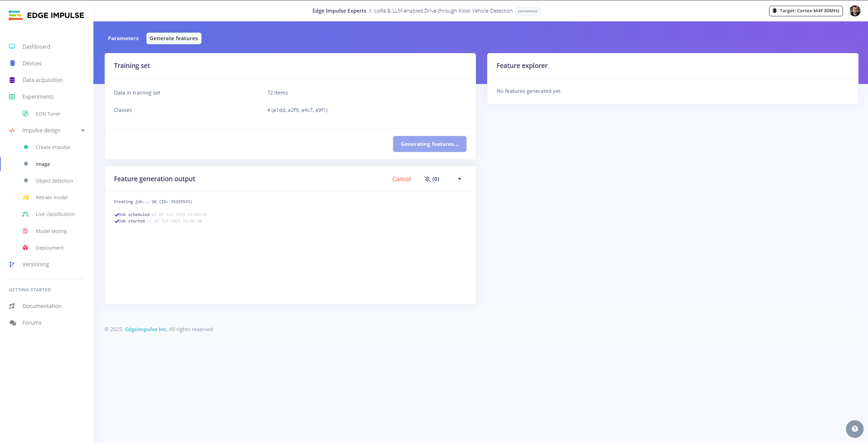Follow EdgeImpulse Inc. footer link
The width and height of the screenshot is (868, 443).
[146, 329]
